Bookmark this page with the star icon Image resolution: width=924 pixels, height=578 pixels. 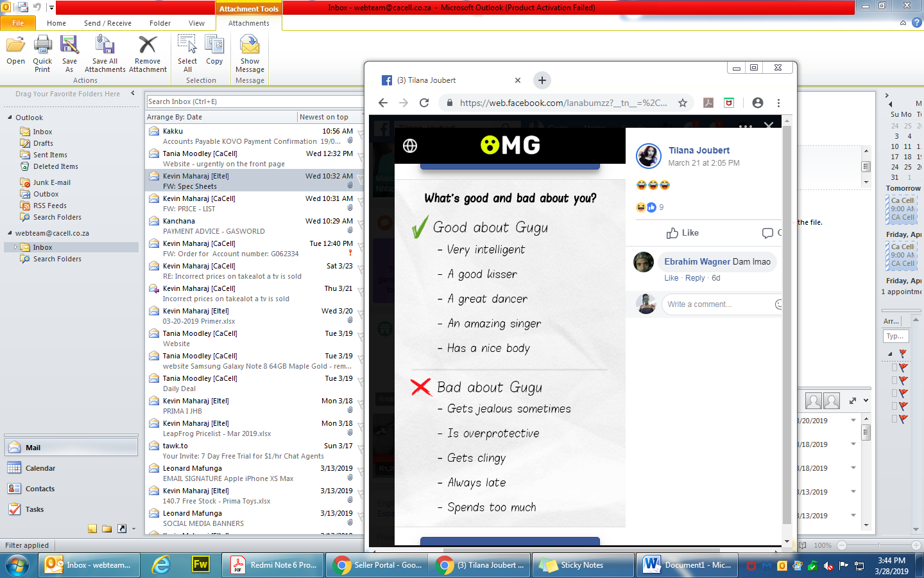[683, 103]
